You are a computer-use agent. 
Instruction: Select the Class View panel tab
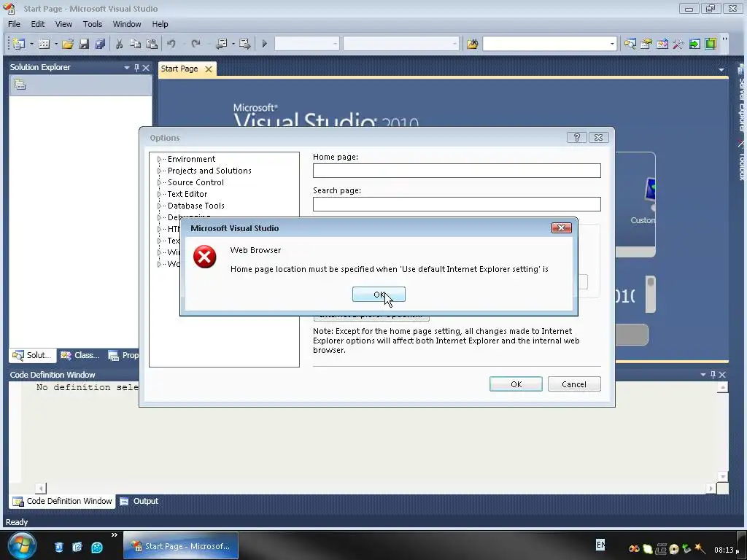80,355
